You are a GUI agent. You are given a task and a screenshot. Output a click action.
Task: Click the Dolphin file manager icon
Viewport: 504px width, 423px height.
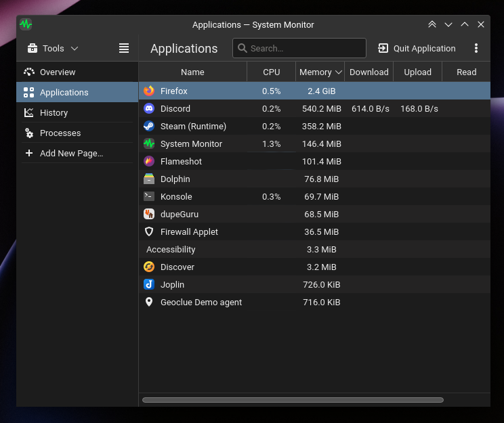pyautogui.click(x=149, y=179)
